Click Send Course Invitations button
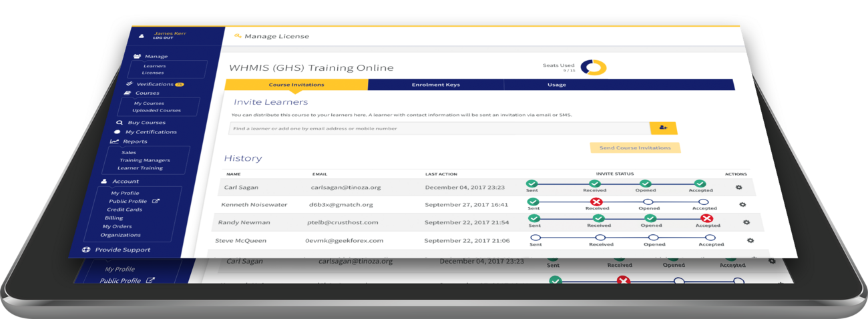Image resolution: width=868 pixels, height=319 pixels. click(635, 147)
